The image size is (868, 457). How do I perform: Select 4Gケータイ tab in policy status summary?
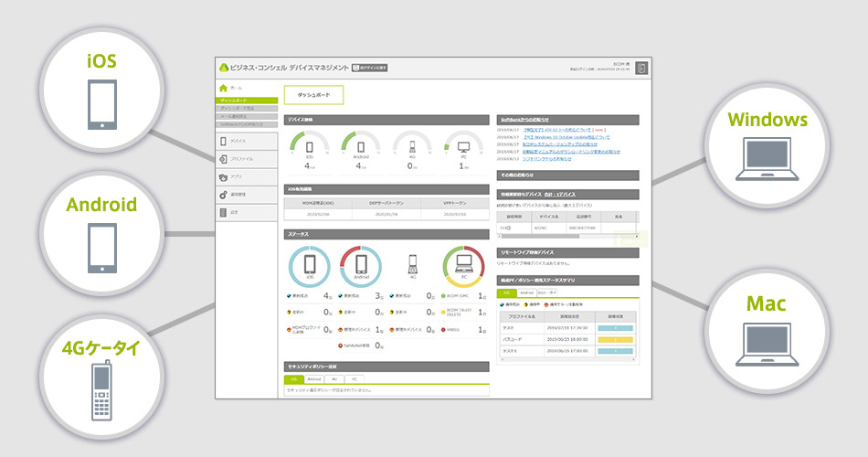tap(547, 293)
